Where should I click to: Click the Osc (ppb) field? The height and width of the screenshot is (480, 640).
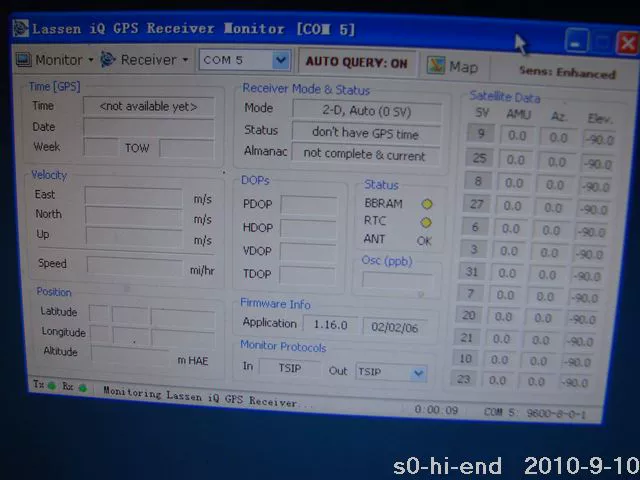point(398,281)
